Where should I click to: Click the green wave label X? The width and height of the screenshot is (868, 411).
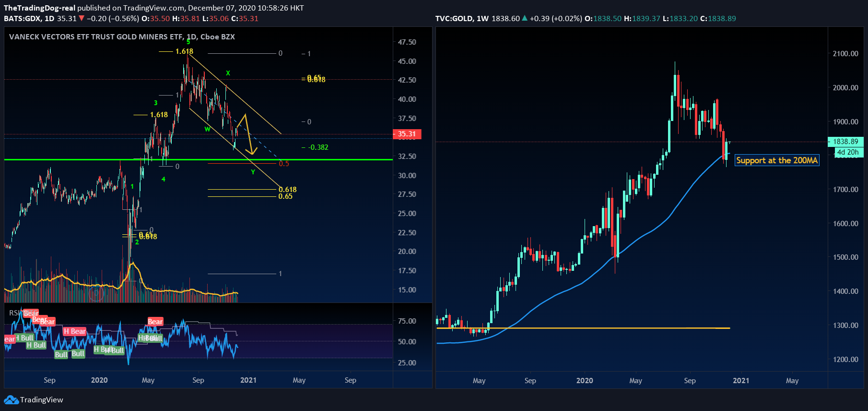[228, 73]
